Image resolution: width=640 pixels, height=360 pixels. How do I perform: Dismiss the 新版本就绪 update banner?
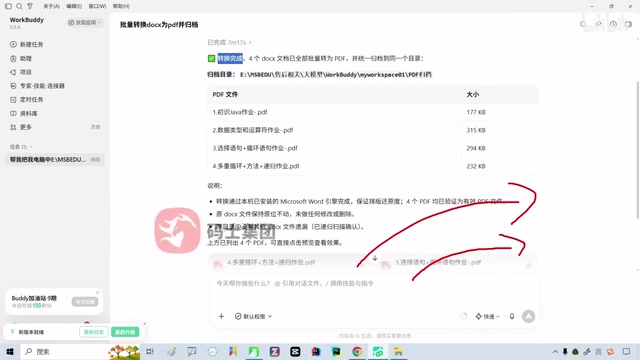pyautogui.click(x=144, y=324)
